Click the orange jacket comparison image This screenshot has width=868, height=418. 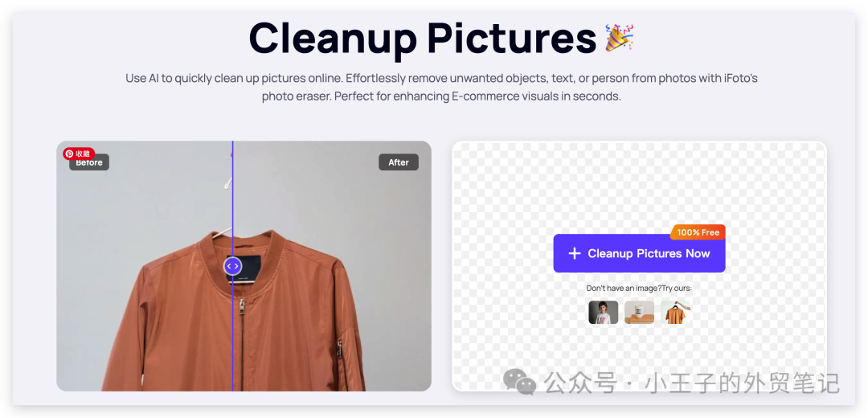[244, 266]
